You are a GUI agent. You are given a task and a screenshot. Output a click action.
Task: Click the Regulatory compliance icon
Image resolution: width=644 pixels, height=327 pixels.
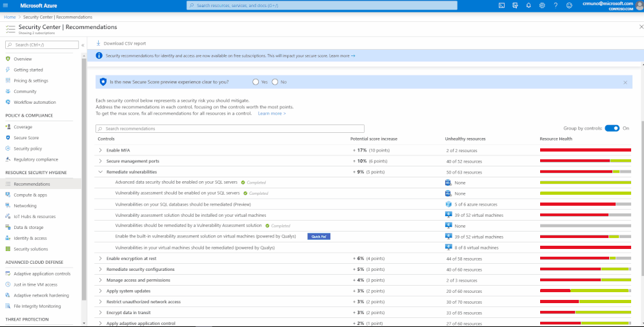pyautogui.click(x=8, y=159)
